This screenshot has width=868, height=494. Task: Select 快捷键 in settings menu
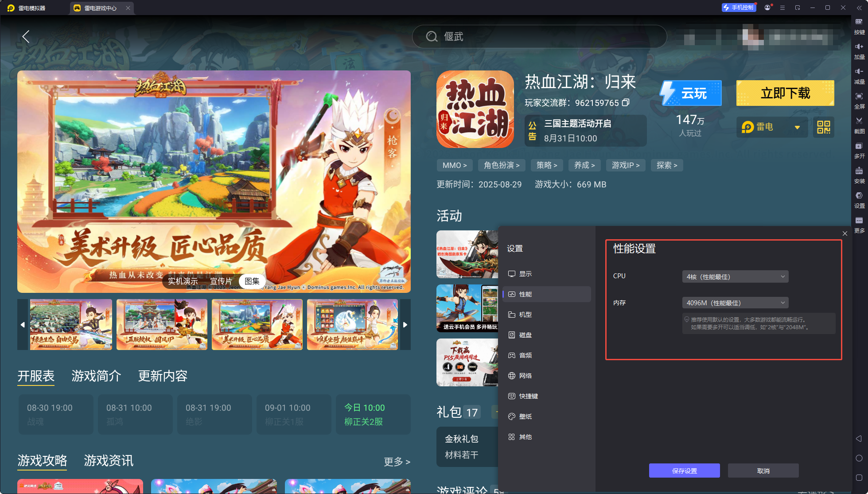click(547, 396)
